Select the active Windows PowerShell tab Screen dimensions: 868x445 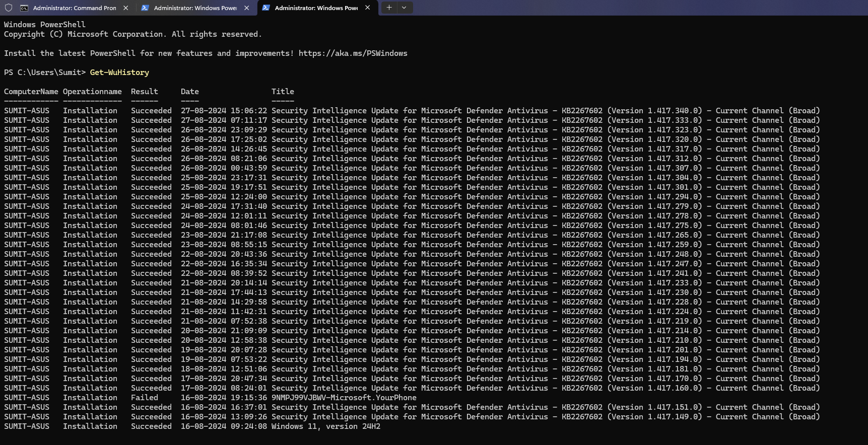(x=317, y=8)
